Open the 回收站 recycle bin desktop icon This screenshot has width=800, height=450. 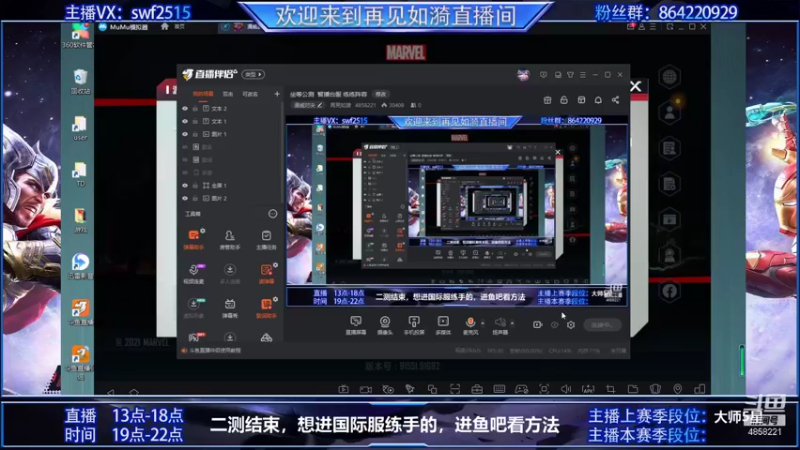tap(80, 82)
